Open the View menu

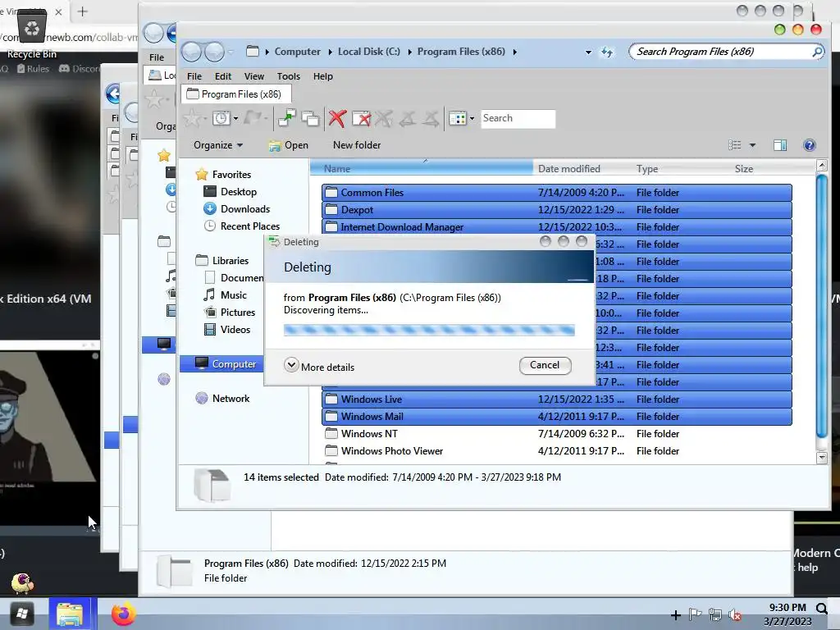(x=254, y=76)
